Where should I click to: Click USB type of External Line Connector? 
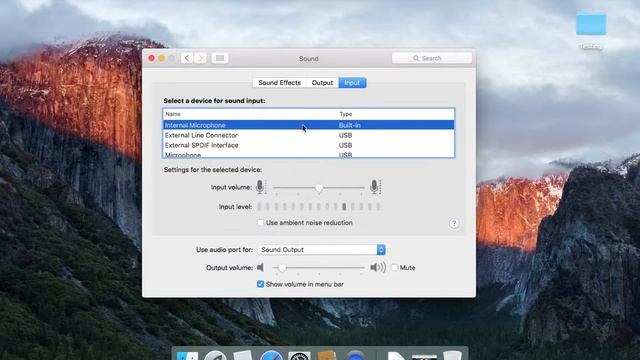(x=345, y=135)
